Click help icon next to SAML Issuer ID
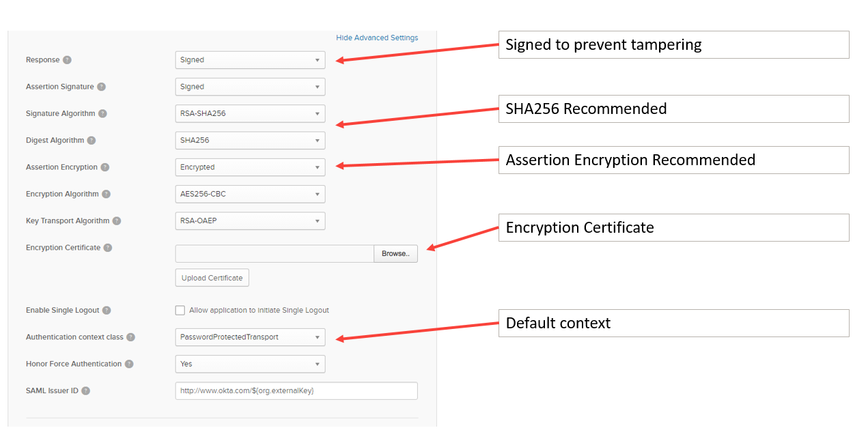This screenshot has height=430, width=868. (x=85, y=391)
